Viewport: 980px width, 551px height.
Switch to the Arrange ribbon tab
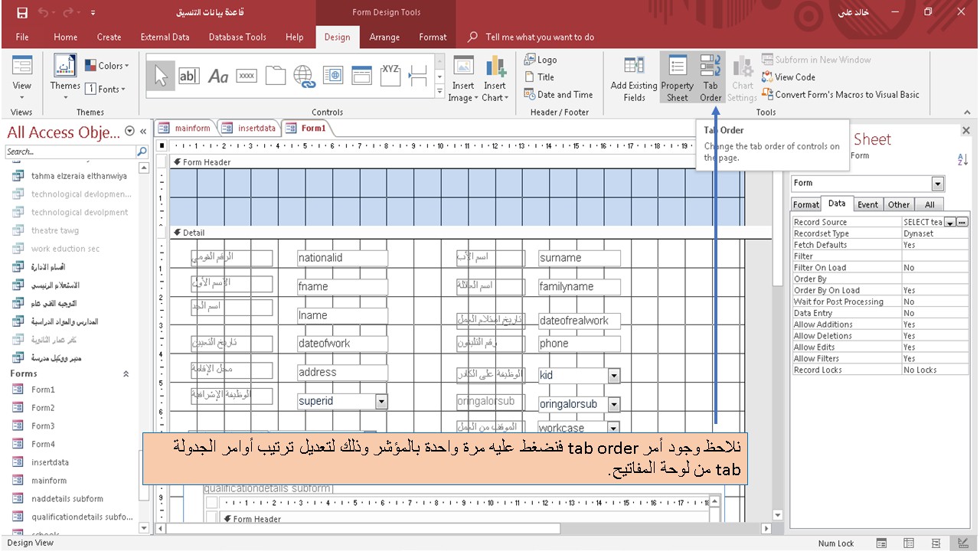click(x=384, y=37)
